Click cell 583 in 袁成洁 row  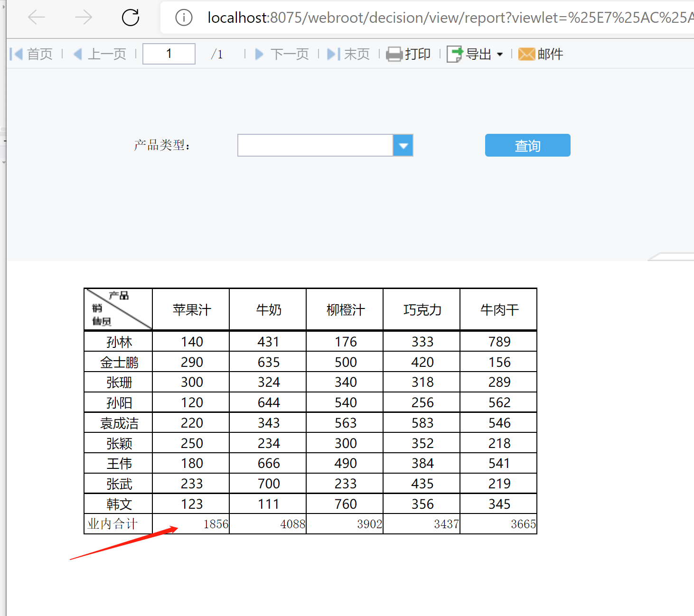[x=422, y=423]
